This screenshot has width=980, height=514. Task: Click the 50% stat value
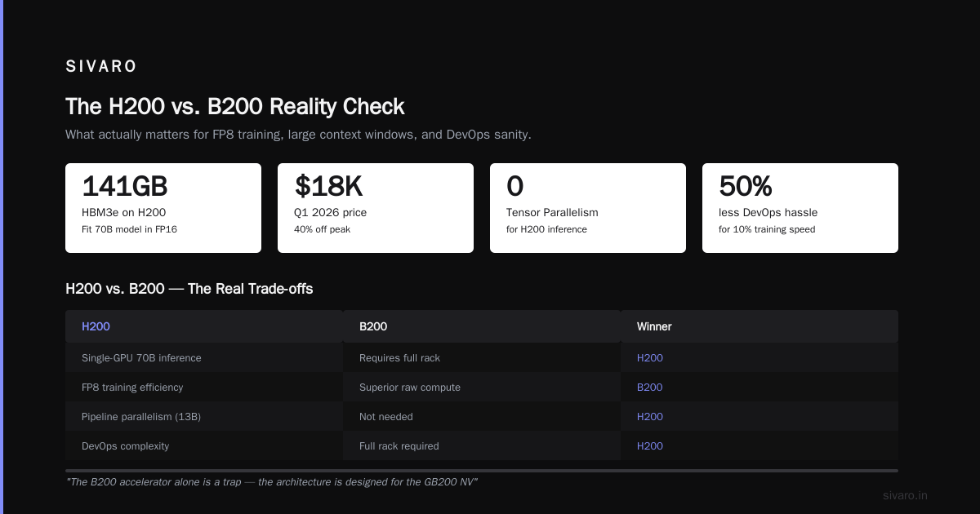click(746, 186)
